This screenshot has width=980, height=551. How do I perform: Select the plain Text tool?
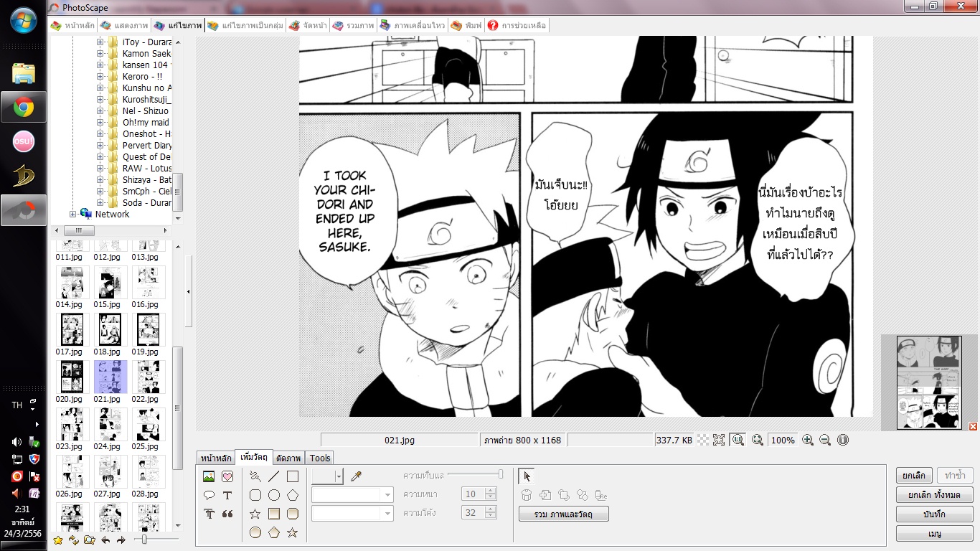(227, 495)
